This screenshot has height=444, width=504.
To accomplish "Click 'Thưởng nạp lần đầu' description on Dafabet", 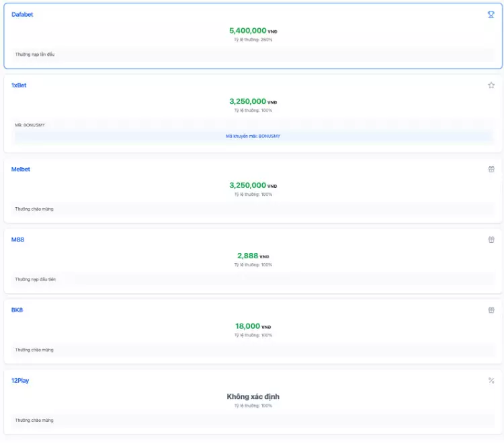I will coord(35,54).
